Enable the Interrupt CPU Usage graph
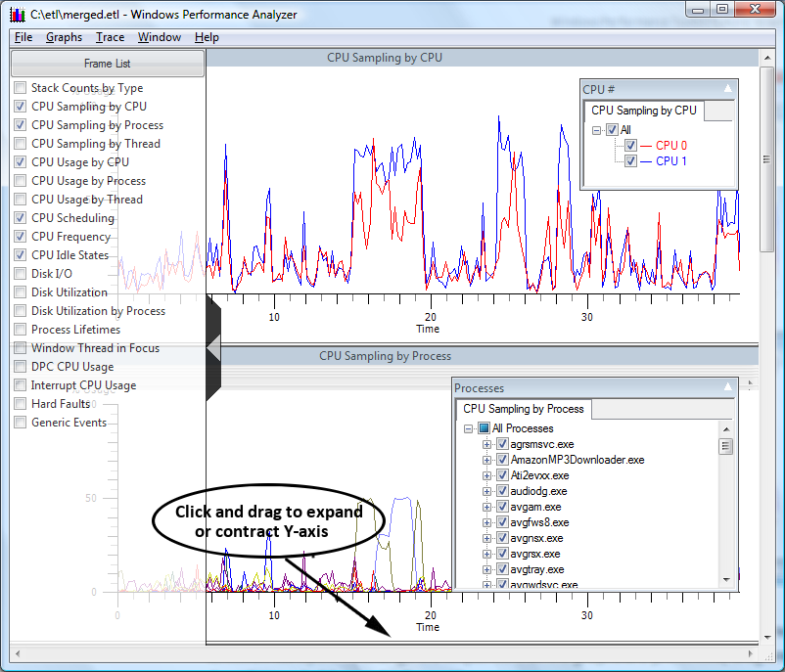This screenshot has width=785, height=672. pos(20,384)
